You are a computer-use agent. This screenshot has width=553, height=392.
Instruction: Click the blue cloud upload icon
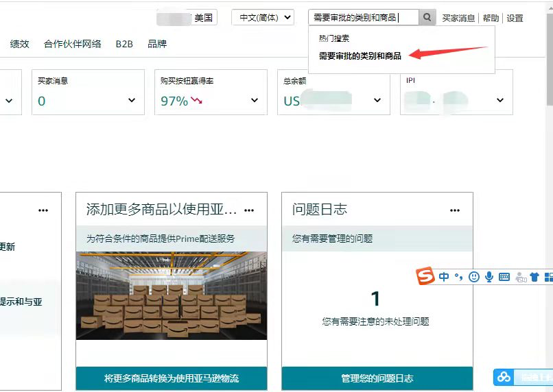pos(504,377)
